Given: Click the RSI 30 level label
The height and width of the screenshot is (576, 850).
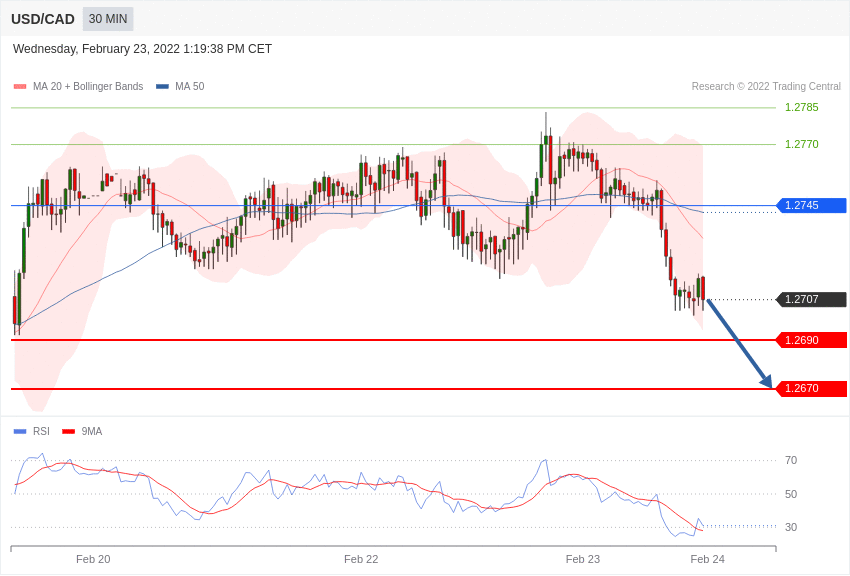Looking at the screenshot, I should point(791,527).
